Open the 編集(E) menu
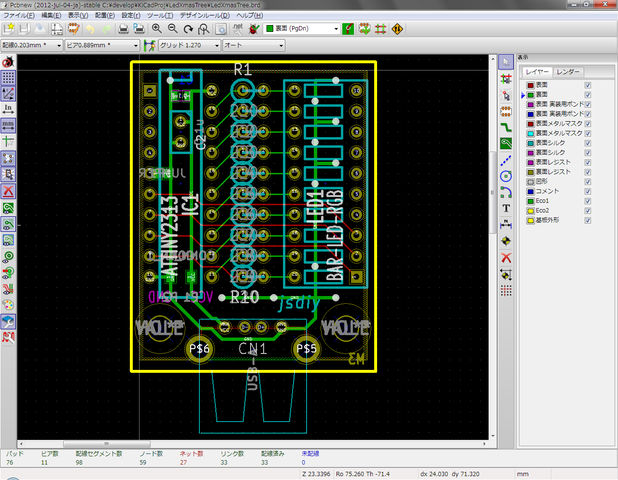 (x=51, y=15)
